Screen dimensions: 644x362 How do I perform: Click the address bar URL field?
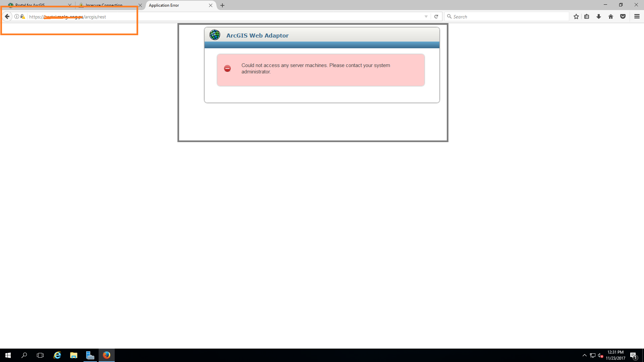pyautogui.click(x=235, y=16)
